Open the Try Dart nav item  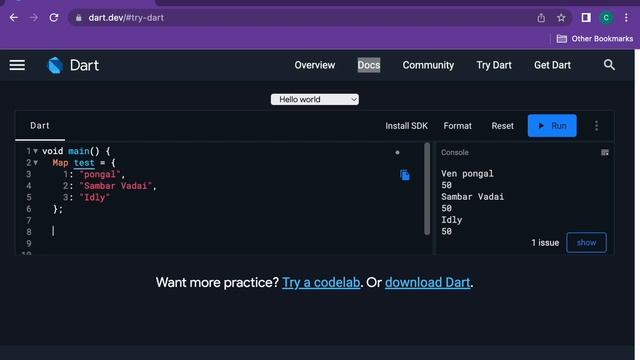494,65
